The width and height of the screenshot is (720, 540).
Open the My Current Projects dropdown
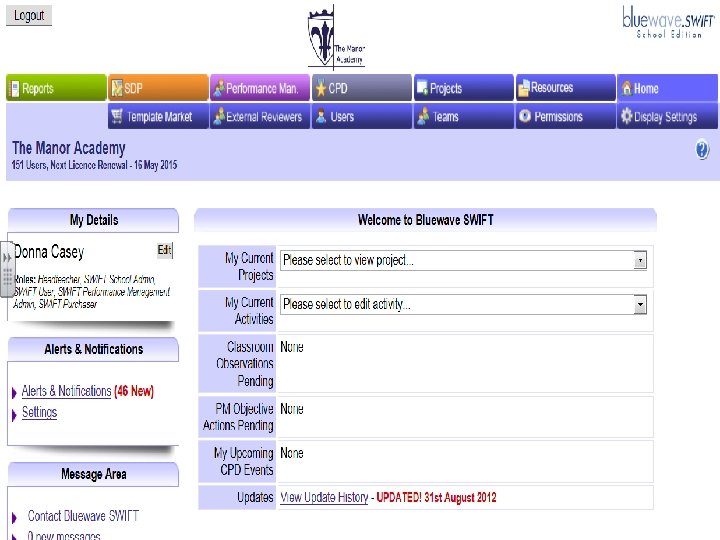tap(463, 260)
